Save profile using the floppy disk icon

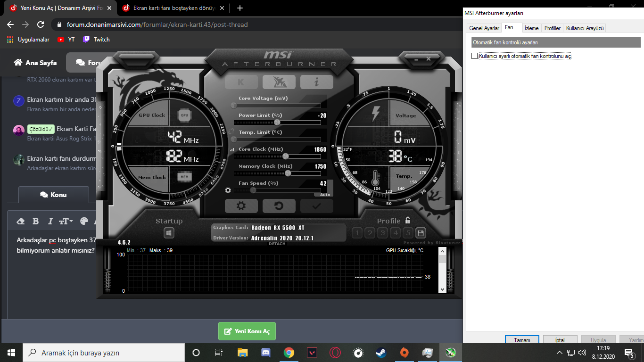click(x=421, y=233)
